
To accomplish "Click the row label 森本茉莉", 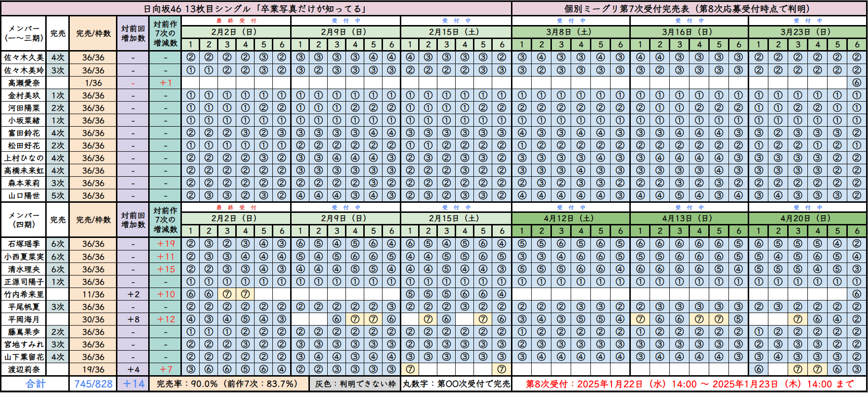I will 24,183.
